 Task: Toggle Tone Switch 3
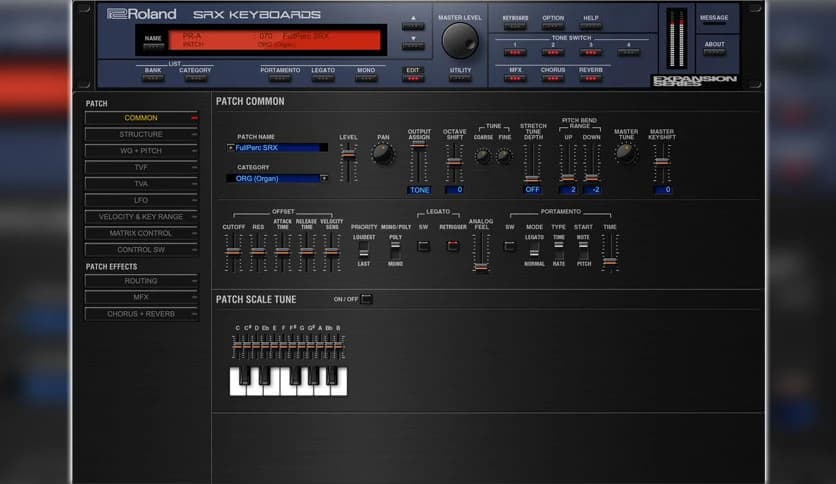coord(590,52)
